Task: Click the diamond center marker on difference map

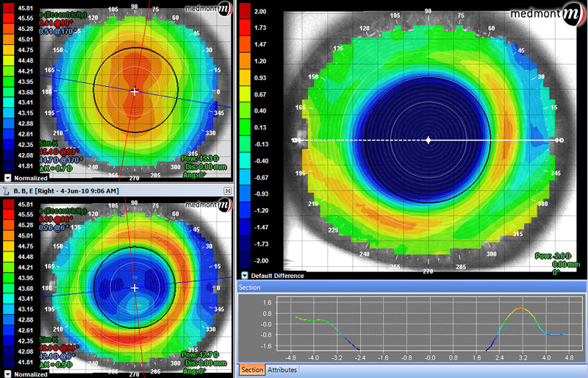Action: (x=429, y=140)
